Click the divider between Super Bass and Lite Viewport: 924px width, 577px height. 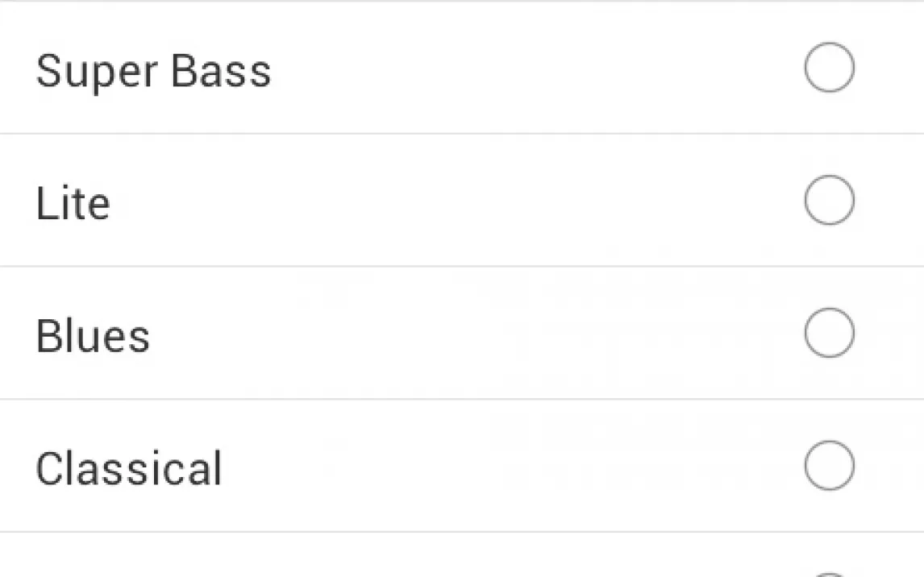(x=462, y=134)
